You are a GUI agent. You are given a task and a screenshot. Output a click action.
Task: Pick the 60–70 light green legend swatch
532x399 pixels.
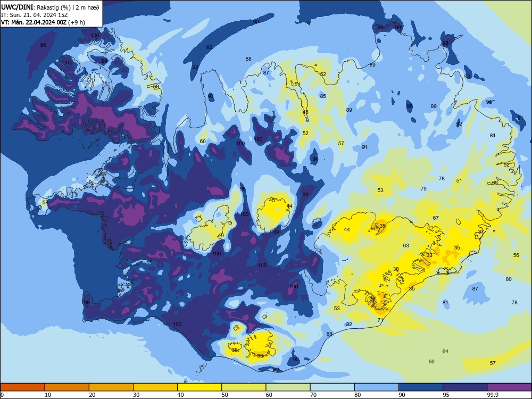pyautogui.click(x=288, y=387)
